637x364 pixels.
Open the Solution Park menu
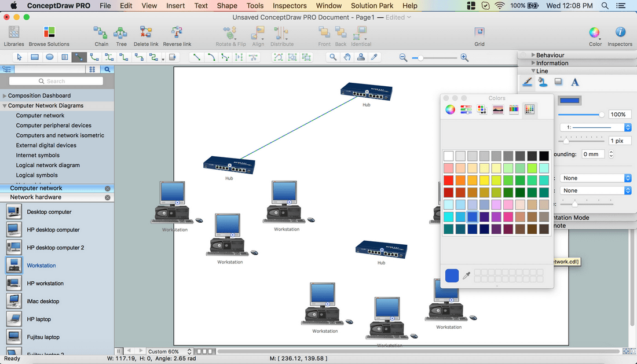pos(372,6)
